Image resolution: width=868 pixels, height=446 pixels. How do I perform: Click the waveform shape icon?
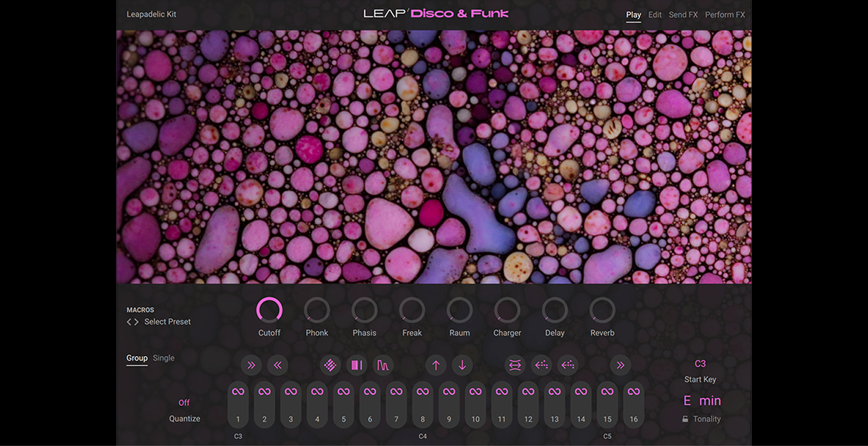tap(383, 365)
